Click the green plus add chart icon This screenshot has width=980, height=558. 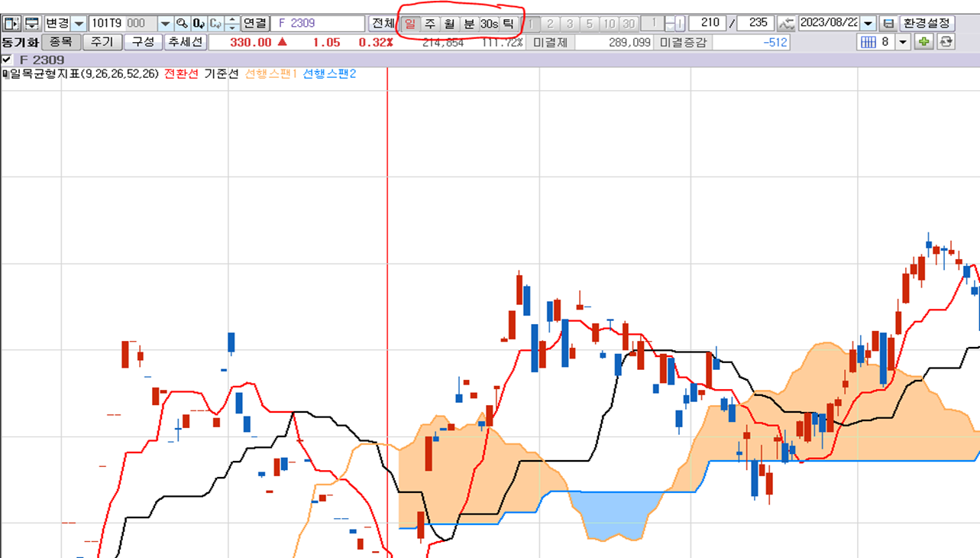pos(924,42)
